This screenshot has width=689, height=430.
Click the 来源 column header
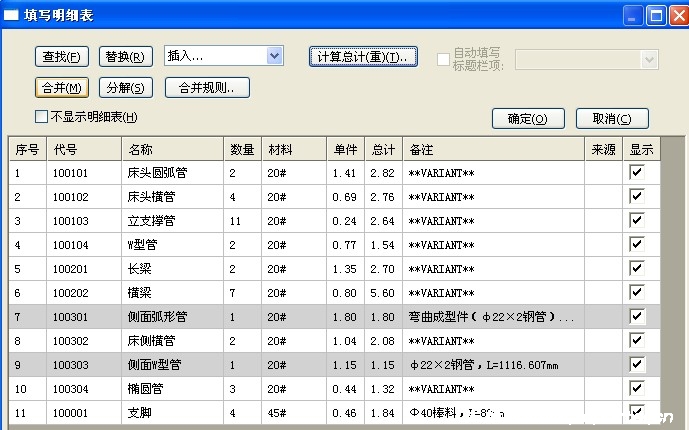pyautogui.click(x=604, y=149)
